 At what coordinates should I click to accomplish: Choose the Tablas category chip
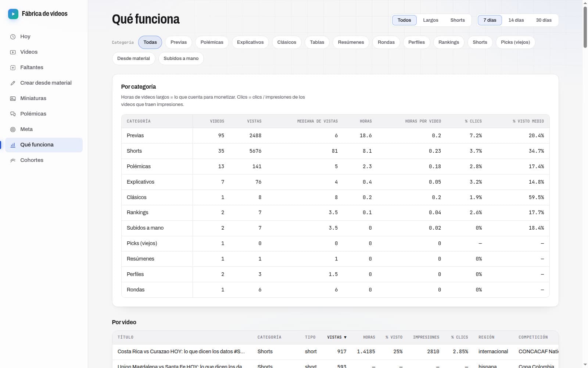point(317,42)
